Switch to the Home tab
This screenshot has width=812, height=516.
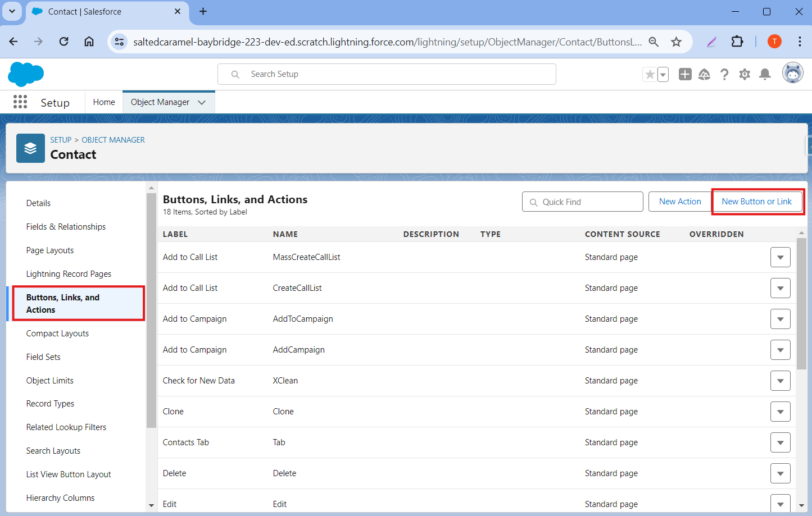104,102
